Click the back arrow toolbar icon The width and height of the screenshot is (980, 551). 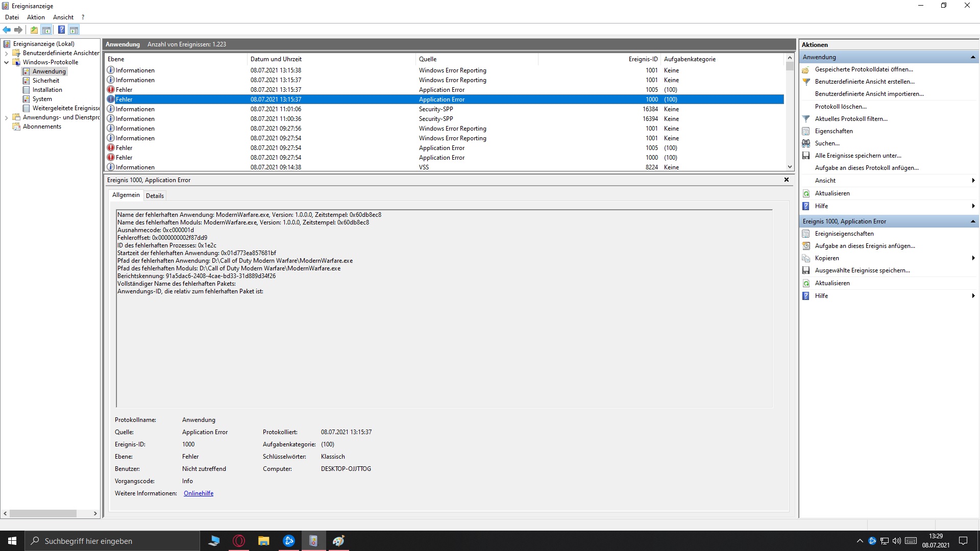7,30
